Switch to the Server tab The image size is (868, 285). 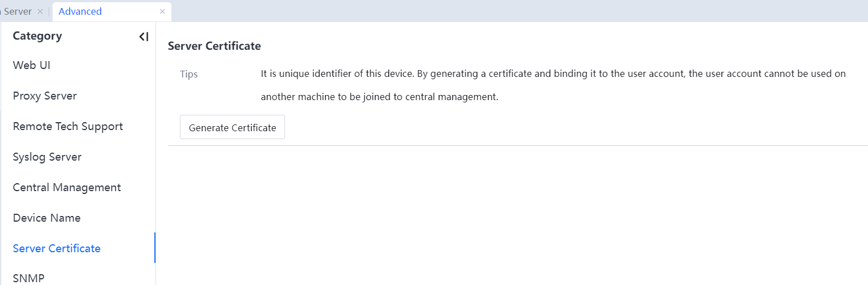point(17,11)
